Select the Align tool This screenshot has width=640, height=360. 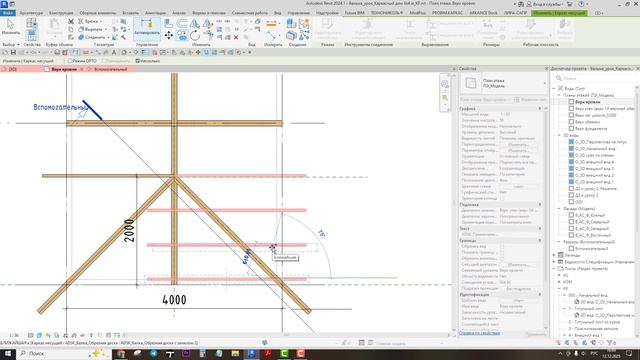(169, 23)
